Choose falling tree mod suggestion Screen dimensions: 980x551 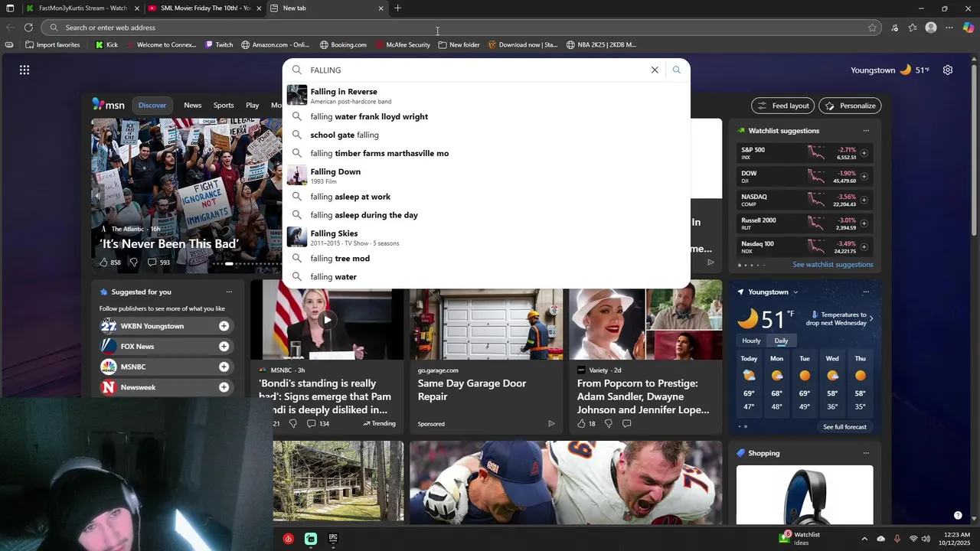pos(486,259)
